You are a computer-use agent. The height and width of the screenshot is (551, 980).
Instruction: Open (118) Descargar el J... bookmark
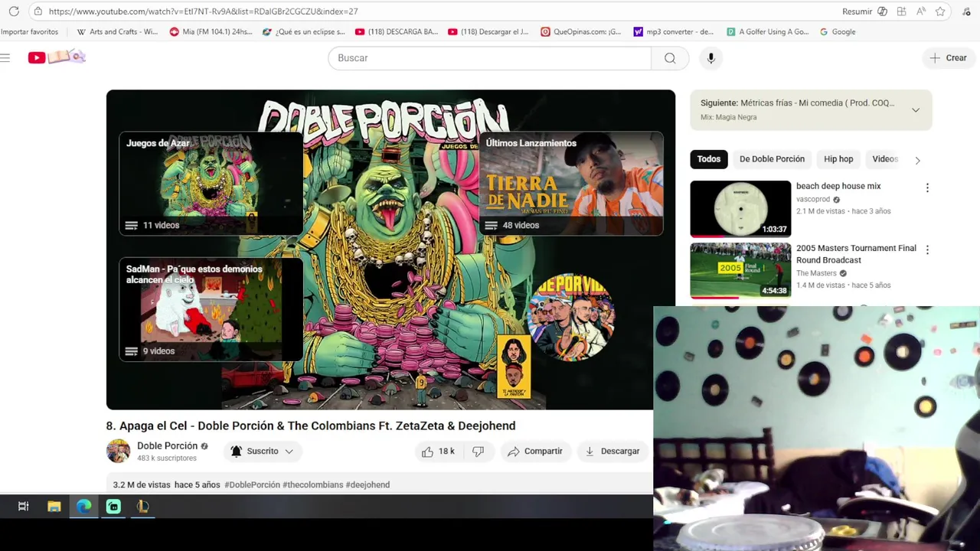coord(488,32)
